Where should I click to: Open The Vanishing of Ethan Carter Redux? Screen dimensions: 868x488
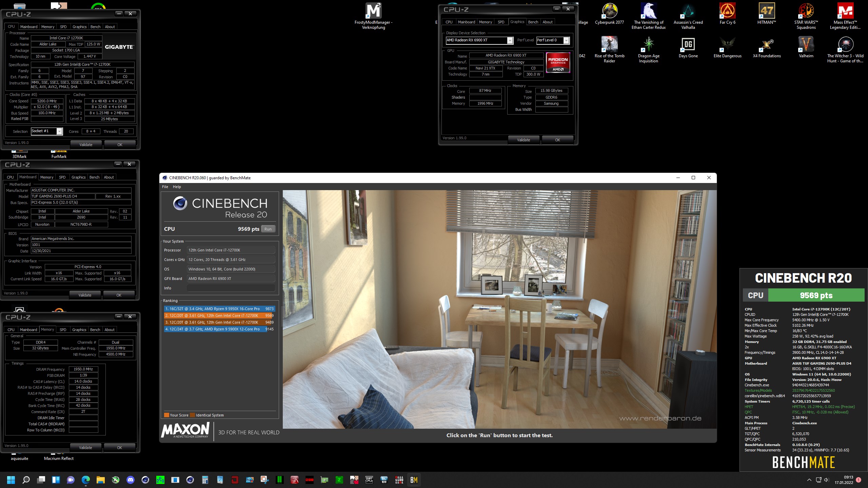[649, 16]
